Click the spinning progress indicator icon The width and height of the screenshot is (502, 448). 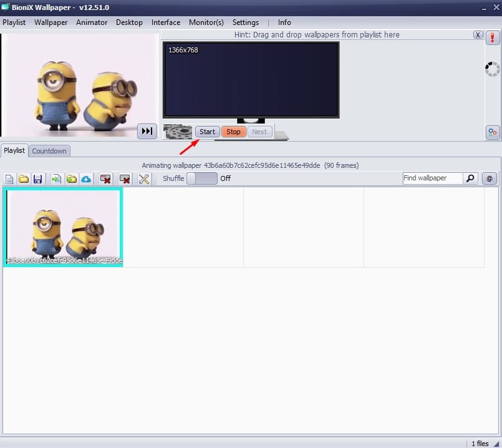pyautogui.click(x=492, y=69)
